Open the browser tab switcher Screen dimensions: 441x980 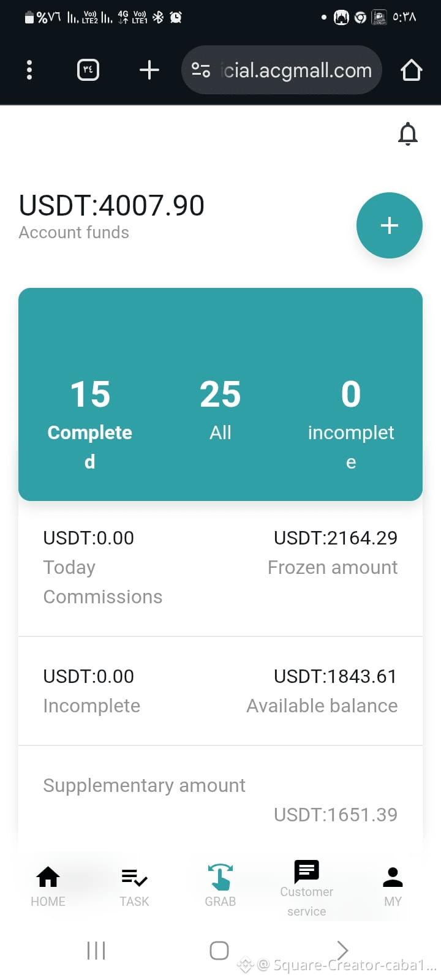[88, 70]
